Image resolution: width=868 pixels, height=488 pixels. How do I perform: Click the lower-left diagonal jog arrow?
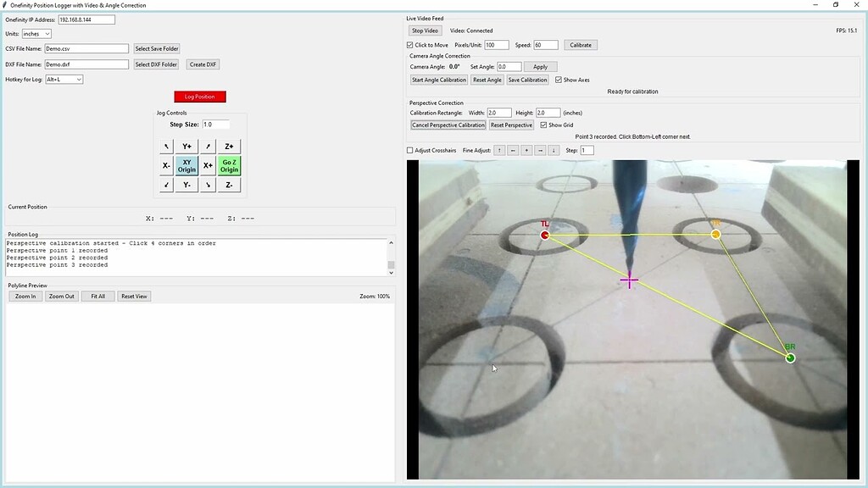(x=166, y=185)
